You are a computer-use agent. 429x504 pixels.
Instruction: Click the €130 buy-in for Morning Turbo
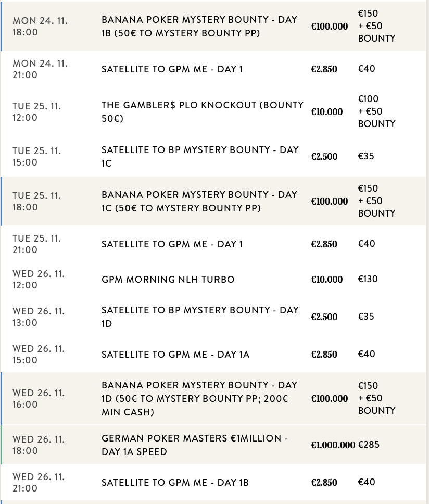pyautogui.click(x=368, y=279)
